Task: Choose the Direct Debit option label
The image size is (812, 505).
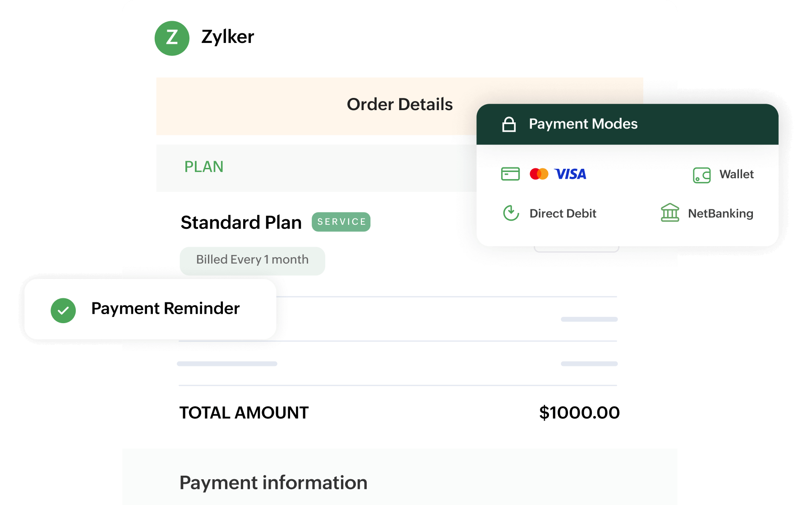Action: 563,213
